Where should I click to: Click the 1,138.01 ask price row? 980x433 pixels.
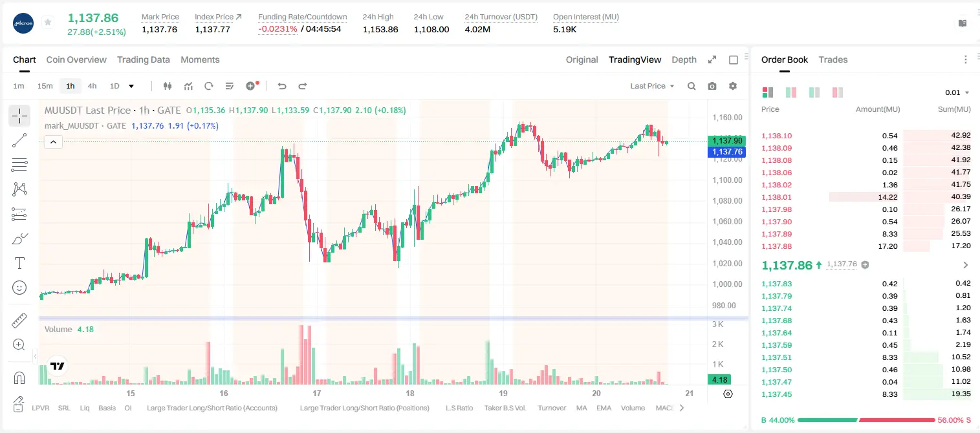pyautogui.click(x=866, y=197)
